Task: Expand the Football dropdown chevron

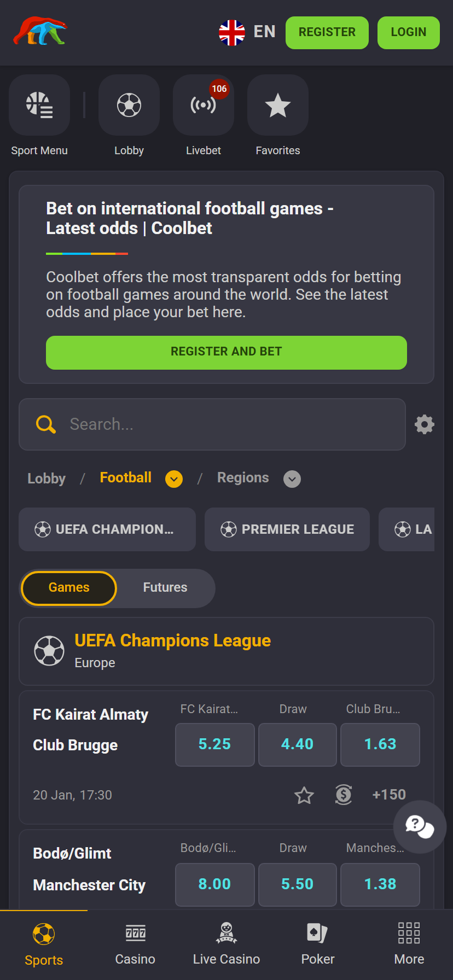Action: tap(173, 479)
